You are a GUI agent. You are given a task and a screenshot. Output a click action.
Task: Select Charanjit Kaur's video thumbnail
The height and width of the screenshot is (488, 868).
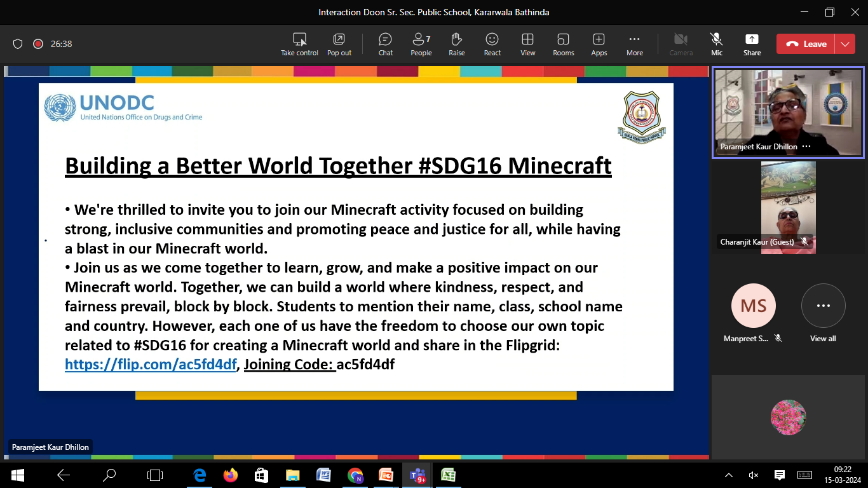click(788, 207)
